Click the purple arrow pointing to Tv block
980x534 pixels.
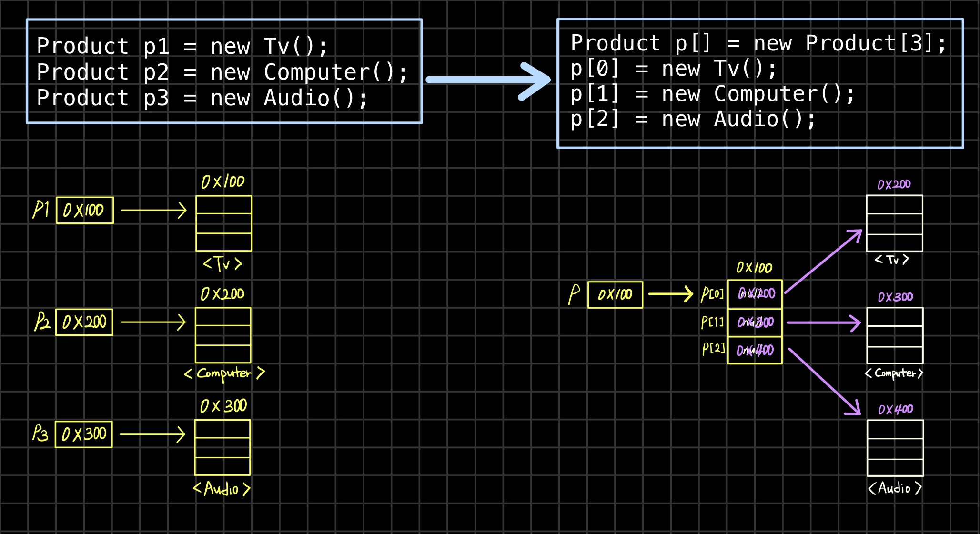tap(823, 262)
